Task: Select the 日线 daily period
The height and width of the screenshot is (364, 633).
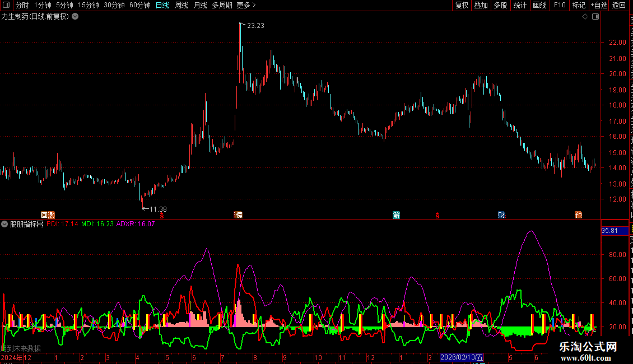Action: 162,5
